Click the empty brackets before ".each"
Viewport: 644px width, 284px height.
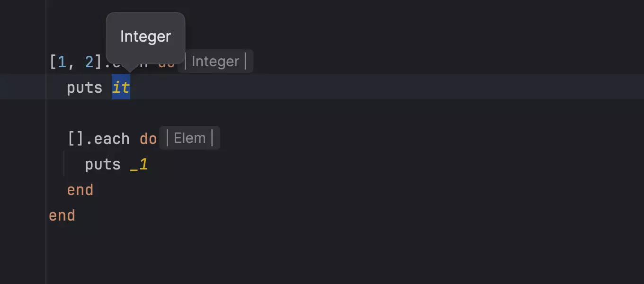click(76, 139)
